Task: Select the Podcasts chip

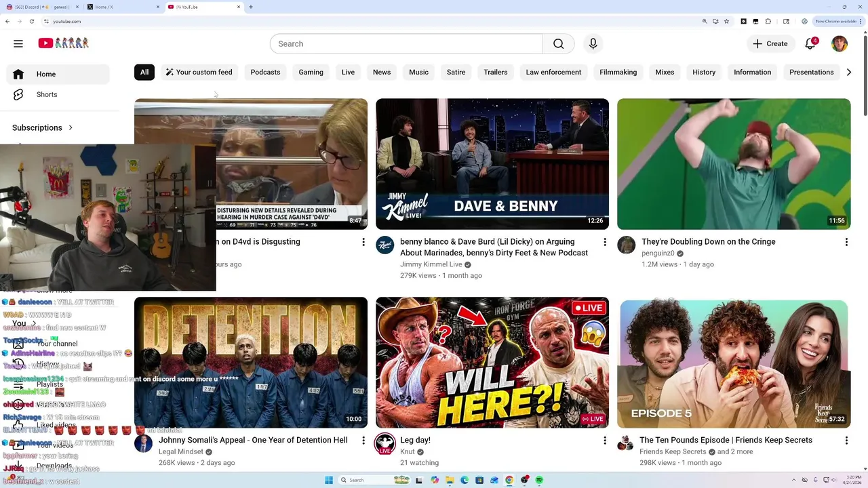Action: [265, 72]
